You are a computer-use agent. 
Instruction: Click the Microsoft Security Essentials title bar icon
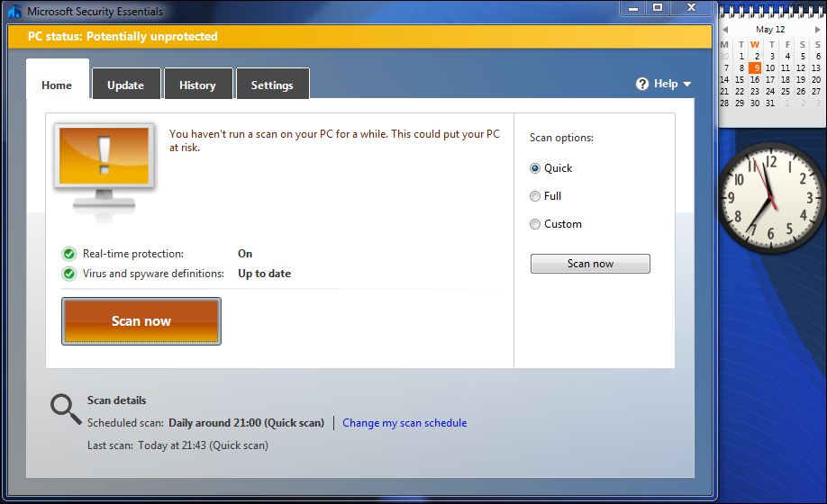click(x=14, y=11)
